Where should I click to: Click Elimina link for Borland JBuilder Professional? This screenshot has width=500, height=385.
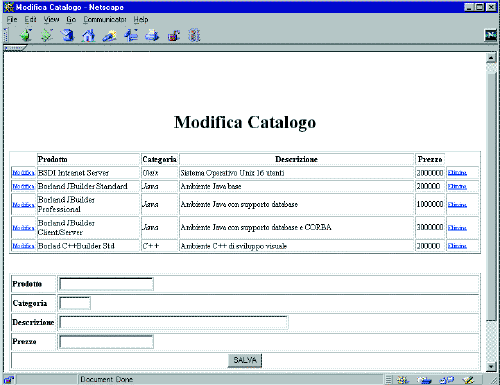pos(457,204)
